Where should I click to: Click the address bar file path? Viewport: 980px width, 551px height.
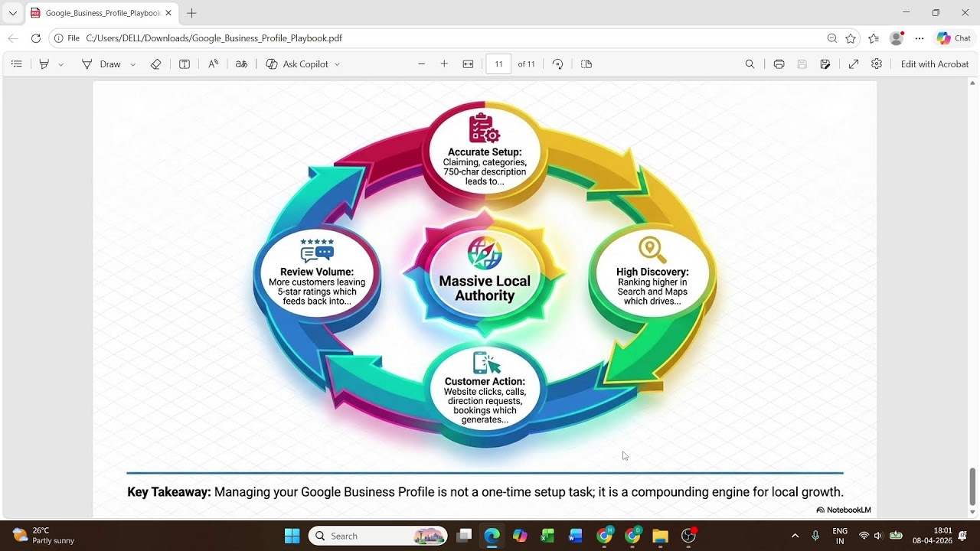point(214,38)
